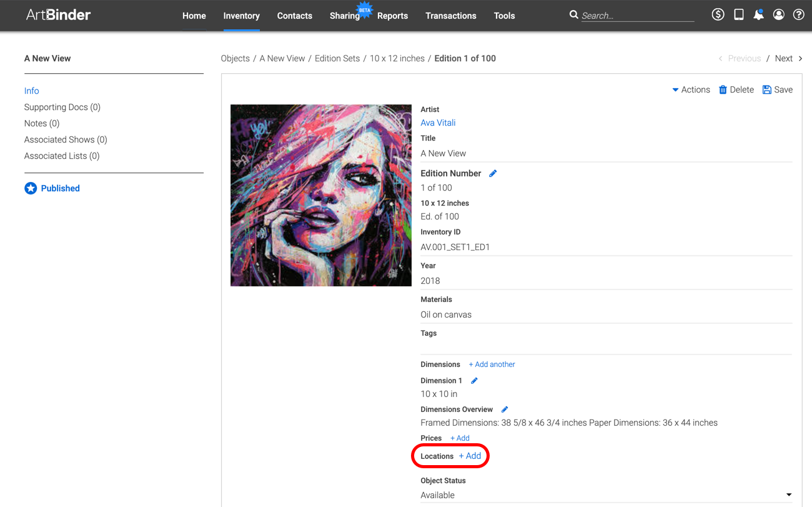Open the Object Status dropdown
Screen dimensions: 812x507
(x=607, y=495)
